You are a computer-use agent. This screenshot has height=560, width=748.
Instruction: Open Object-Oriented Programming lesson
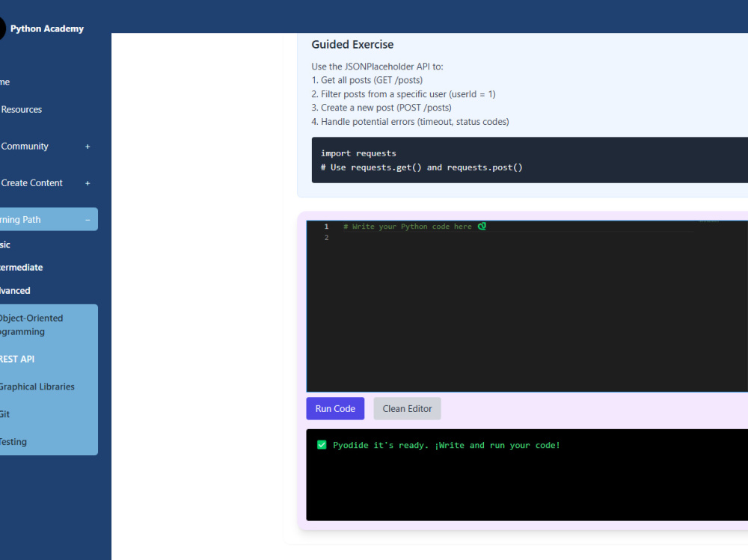click(x=31, y=324)
